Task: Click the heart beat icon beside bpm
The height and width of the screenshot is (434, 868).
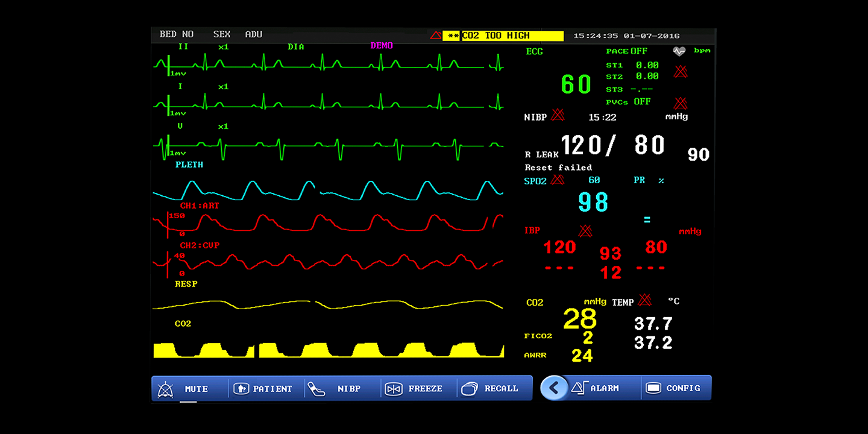Action: (x=679, y=52)
